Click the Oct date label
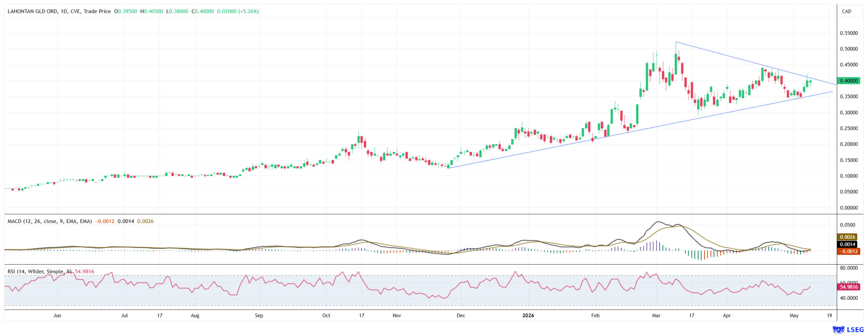 (326, 315)
